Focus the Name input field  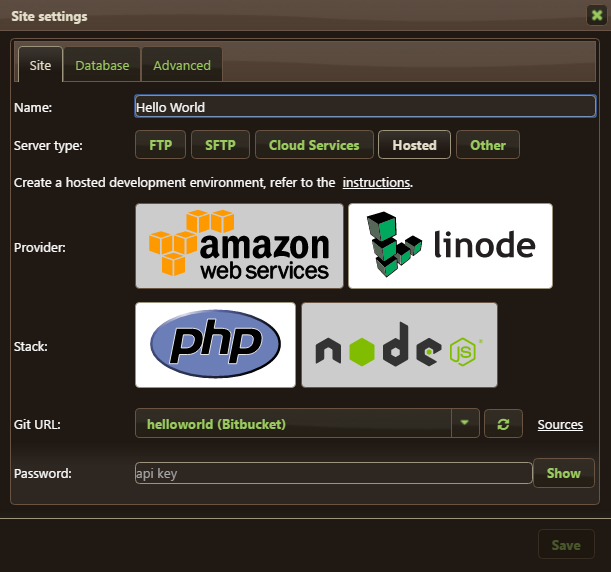[366, 106]
